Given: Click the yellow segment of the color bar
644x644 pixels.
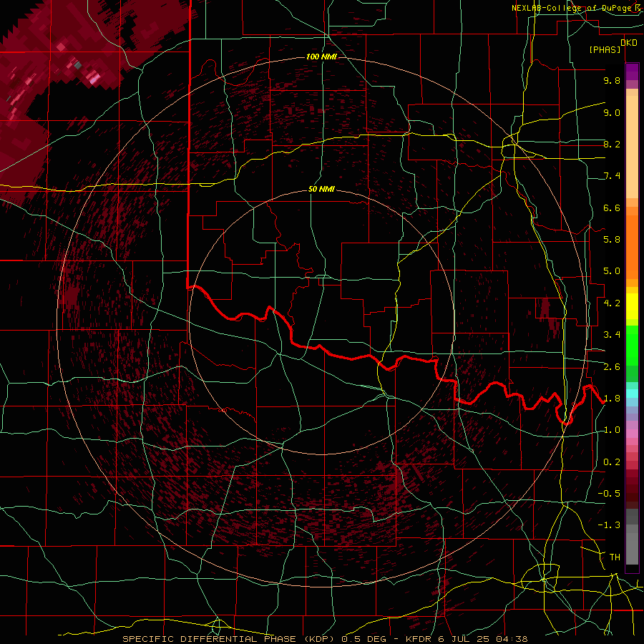Looking at the screenshot, I should 632,306.
